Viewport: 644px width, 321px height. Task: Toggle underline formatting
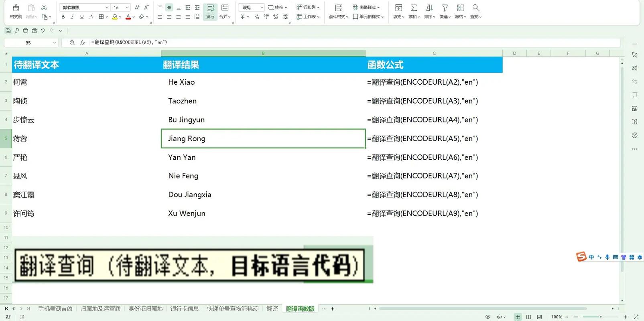[x=82, y=17]
